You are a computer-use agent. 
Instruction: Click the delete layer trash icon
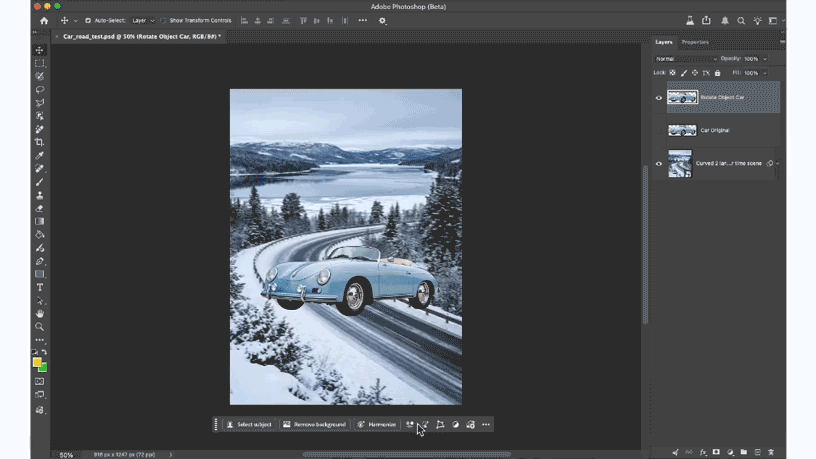coord(771,452)
